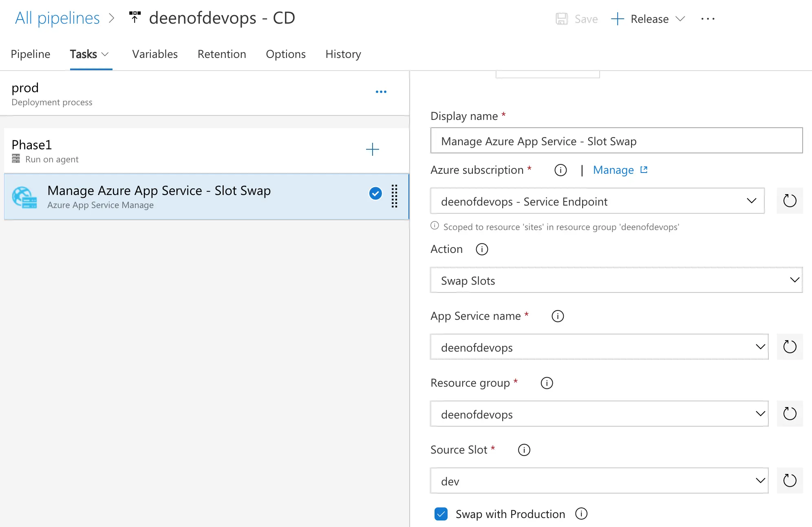The image size is (812, 527).
Task: Click the blue checkmark on Slot Swap task
Action: coord(375,193)
